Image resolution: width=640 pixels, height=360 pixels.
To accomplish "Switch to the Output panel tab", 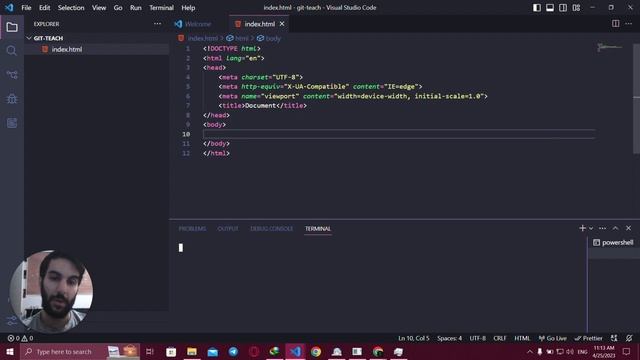I will (228, 229).
